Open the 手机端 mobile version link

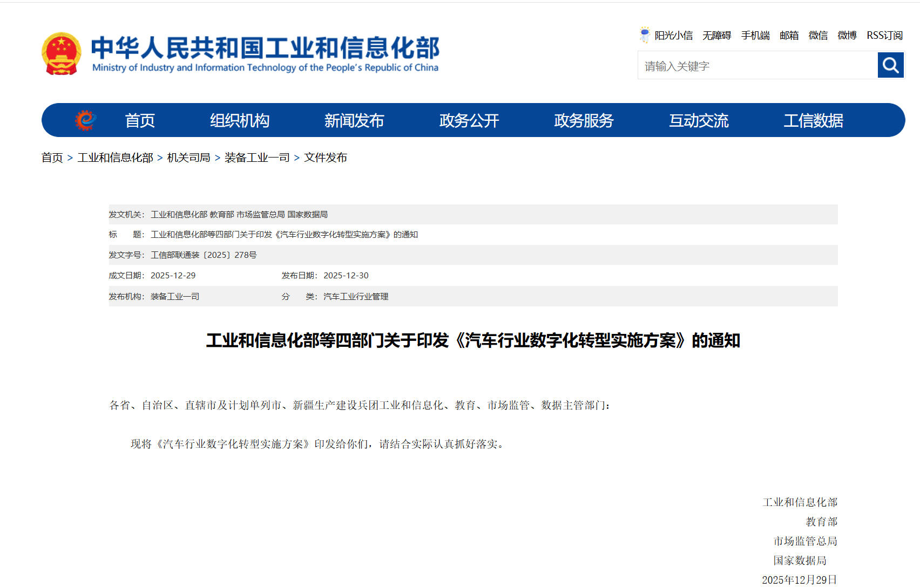pos(755,36)
